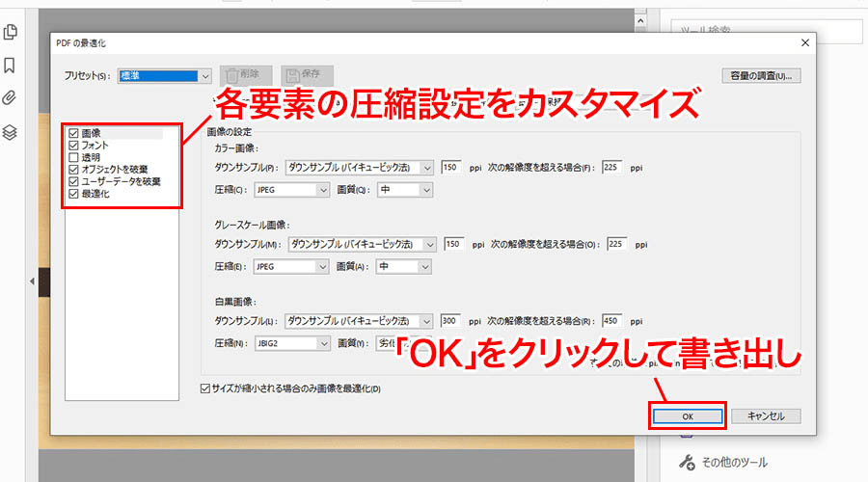Screen dimensions: 868x482
Task: Open the page thumbnails panel icon
Action: [x=10, y=32]
